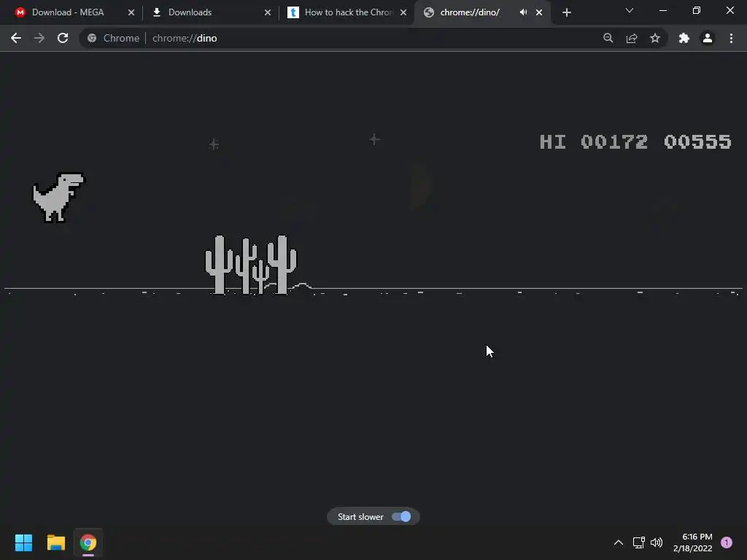747x560 pixels.
Task: Click the current score 00555
Action: point(697,141)
